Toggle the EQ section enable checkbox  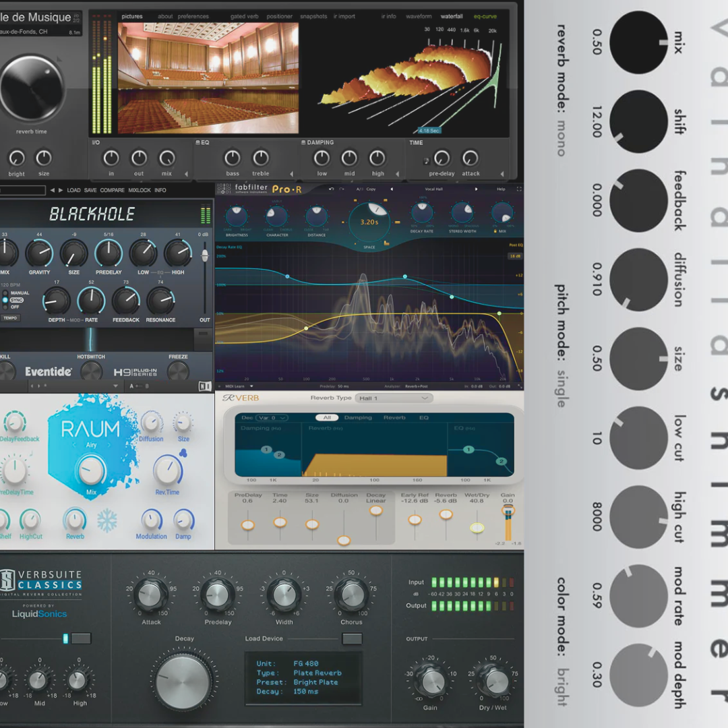pos(197,143)
